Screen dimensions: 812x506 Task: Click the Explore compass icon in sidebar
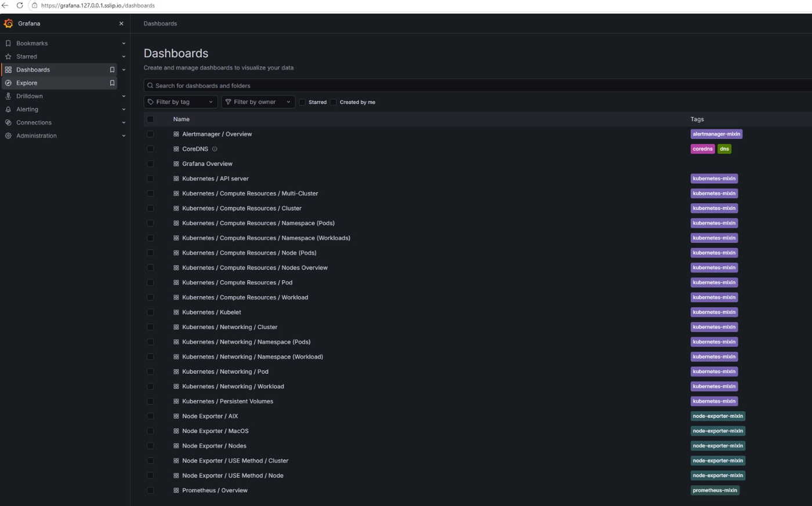(8, 83)
